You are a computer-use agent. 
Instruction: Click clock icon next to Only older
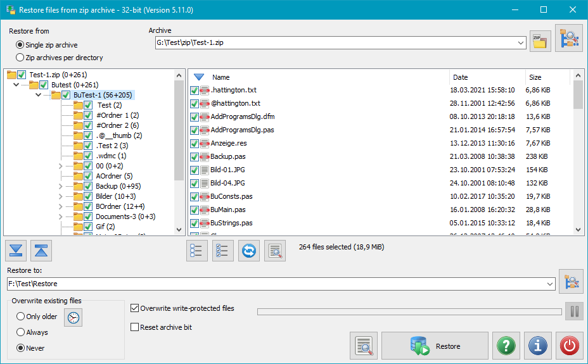tap(73, 318)
